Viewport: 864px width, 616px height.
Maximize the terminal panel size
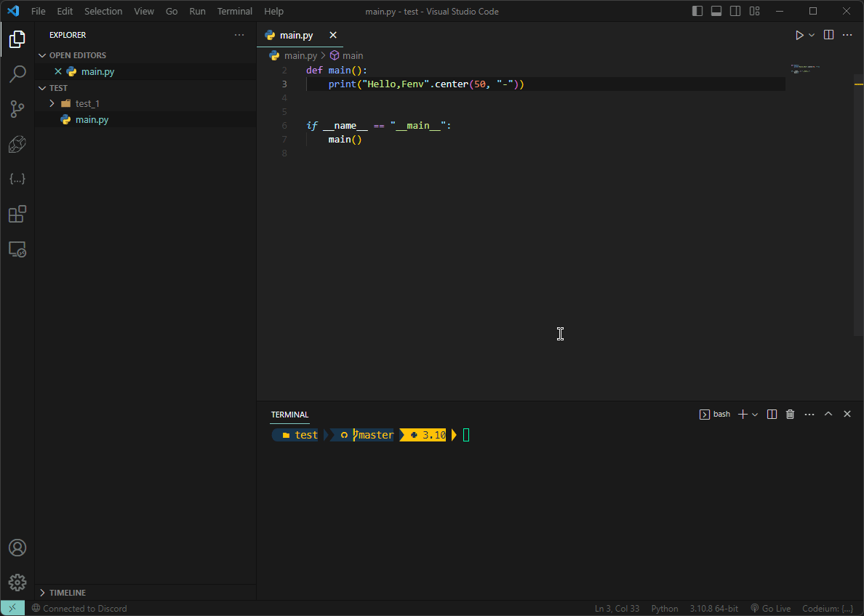pos(828,414)
